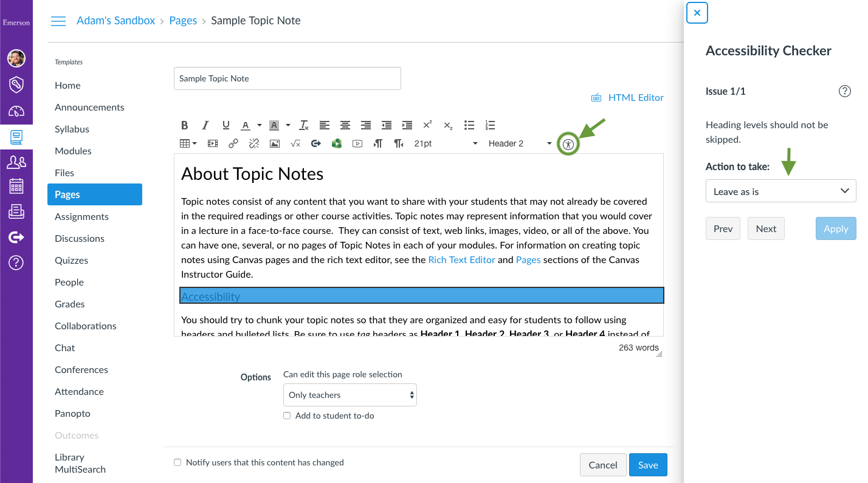Screen dimensions: 868x483
Task: Open the Action to take dropdown
Action: tap(780, 191)
